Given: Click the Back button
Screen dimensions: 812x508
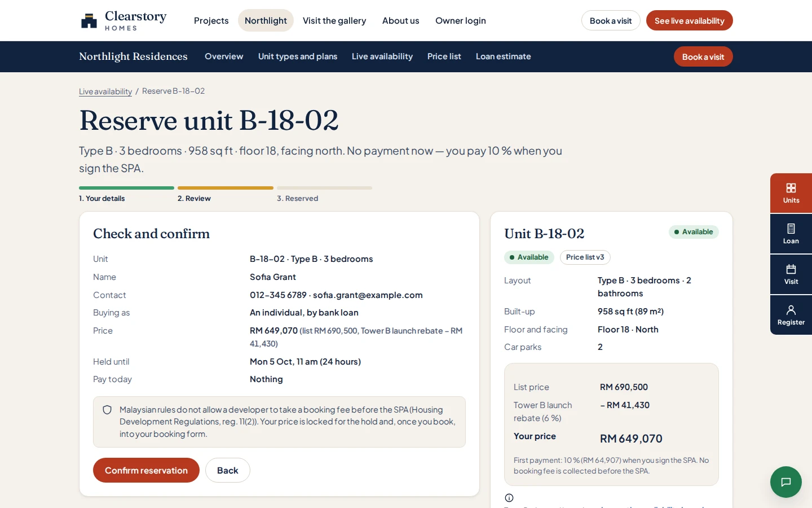Looking at the screenshot, I should 228,470.
